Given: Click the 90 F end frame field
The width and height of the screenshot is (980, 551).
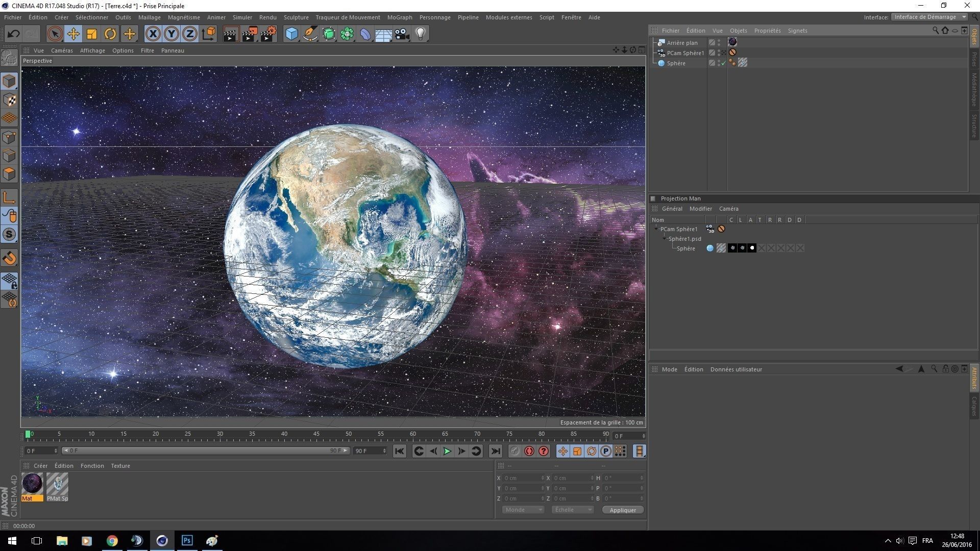Looking at the screenshot, I should [x=370, y=451].
